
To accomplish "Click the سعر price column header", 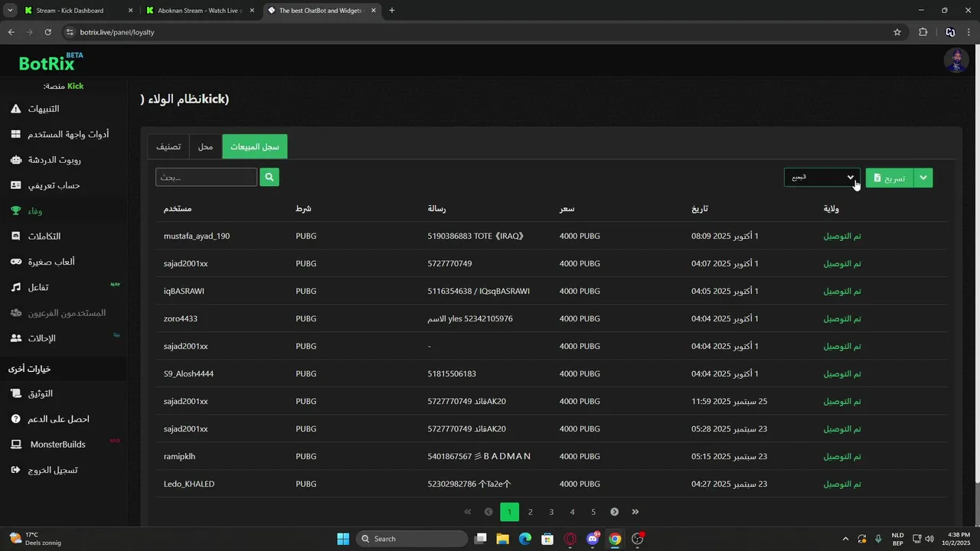I will click(x=567, y=208).
